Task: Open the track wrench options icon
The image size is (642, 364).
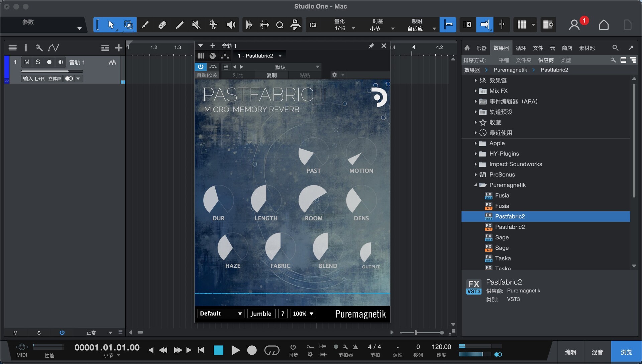Action: pos(39,48)
